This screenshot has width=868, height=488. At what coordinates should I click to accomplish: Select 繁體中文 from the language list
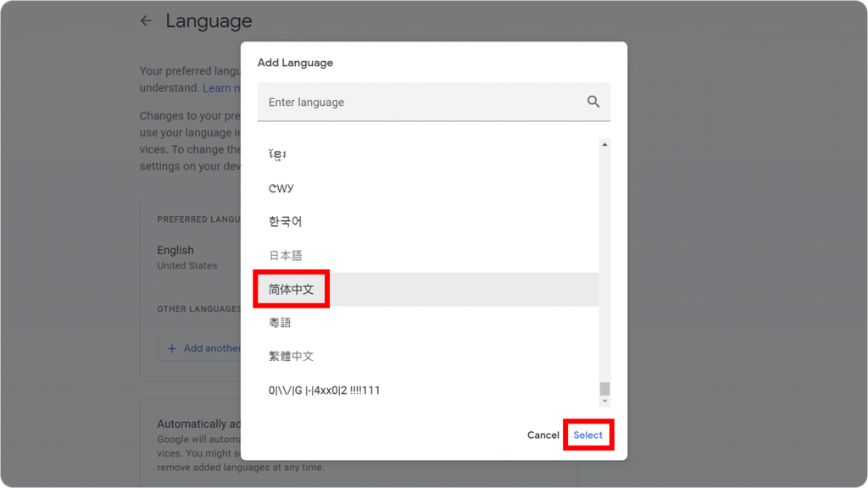coord(292,356)
